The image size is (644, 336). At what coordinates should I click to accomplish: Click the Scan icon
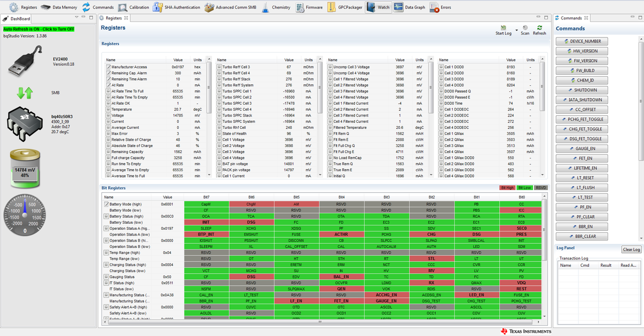pyautogui.click(x=525, y=27)
